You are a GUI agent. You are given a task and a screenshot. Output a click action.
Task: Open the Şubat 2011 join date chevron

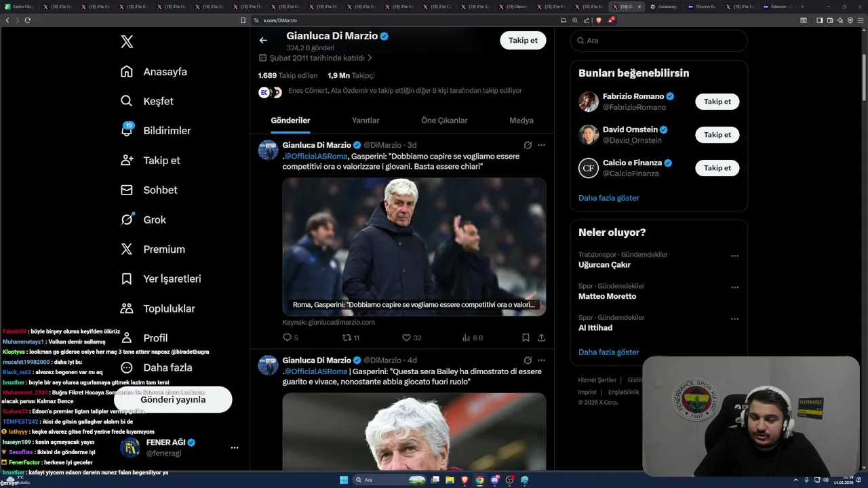tap(370, 58)
